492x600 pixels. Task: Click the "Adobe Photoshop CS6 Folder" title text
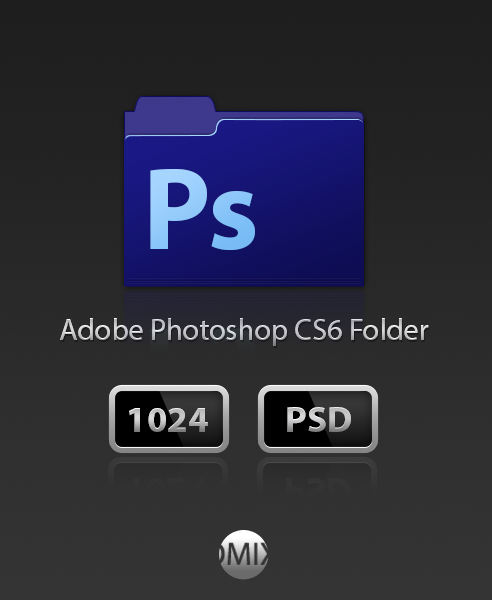pyautogui.click(x=244, y=330)
